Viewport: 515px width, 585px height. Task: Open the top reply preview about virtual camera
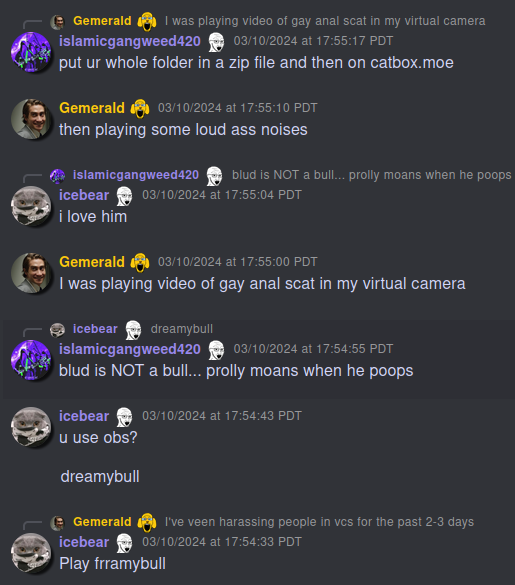coord(325,21)
